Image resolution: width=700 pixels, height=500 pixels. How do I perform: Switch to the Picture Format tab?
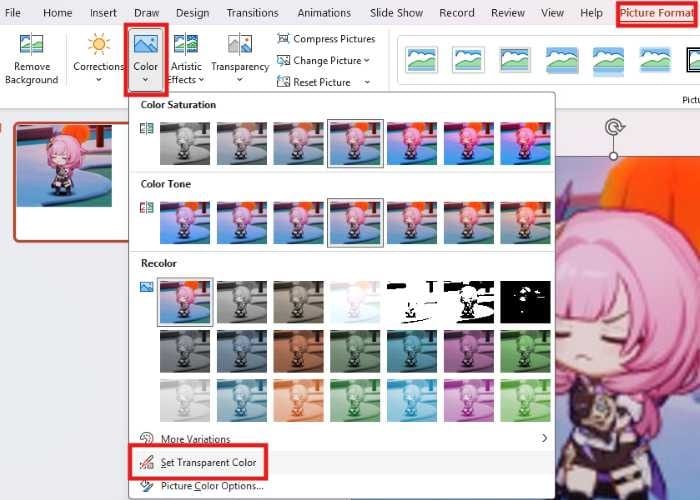(x=655, y=13)
